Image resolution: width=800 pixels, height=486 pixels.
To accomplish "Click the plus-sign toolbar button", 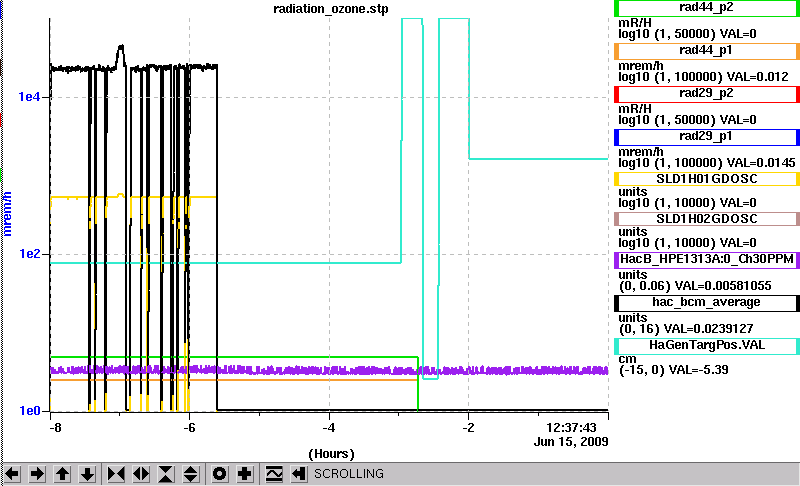I will click(245, 474).
